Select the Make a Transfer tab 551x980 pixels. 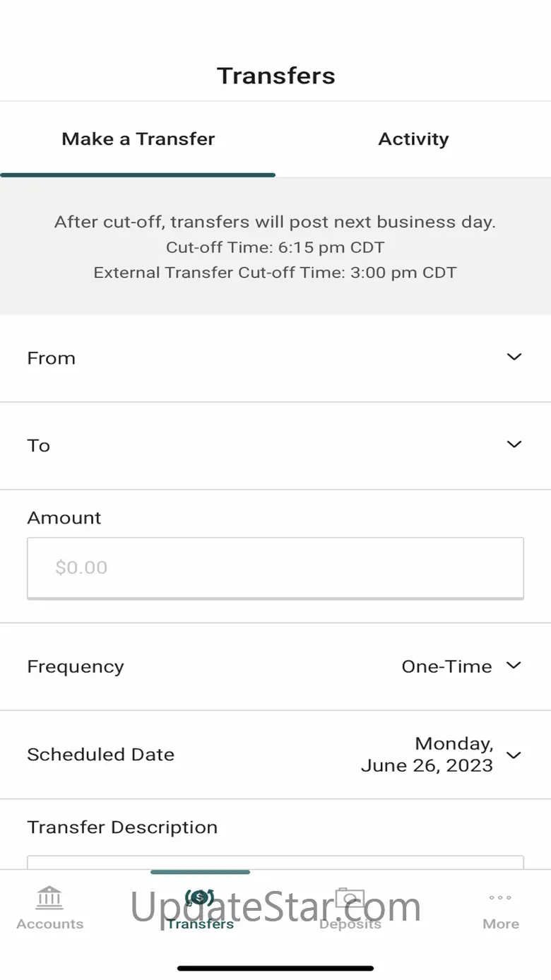click(x=138, y=139)
